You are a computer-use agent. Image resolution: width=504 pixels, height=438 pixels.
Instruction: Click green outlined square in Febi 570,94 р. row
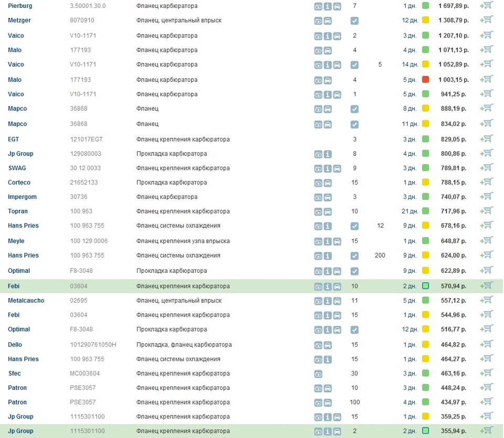click(x=425, y=285)
